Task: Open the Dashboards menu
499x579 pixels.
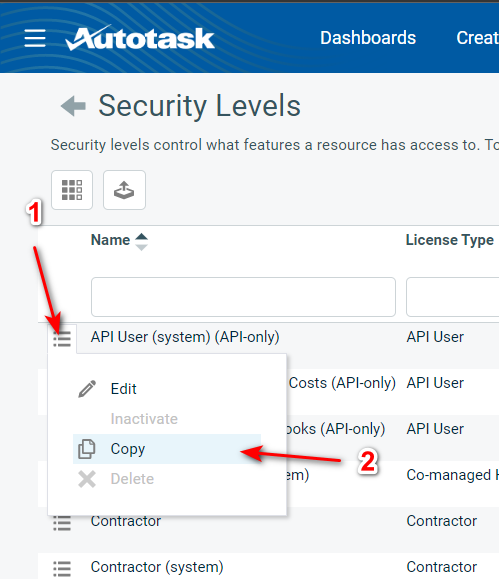Action: 368,38
